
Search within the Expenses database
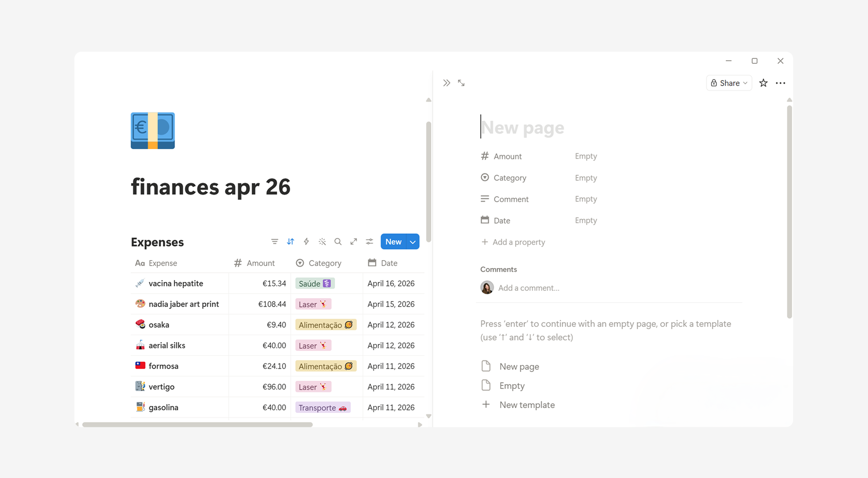(x=338, y=241)
